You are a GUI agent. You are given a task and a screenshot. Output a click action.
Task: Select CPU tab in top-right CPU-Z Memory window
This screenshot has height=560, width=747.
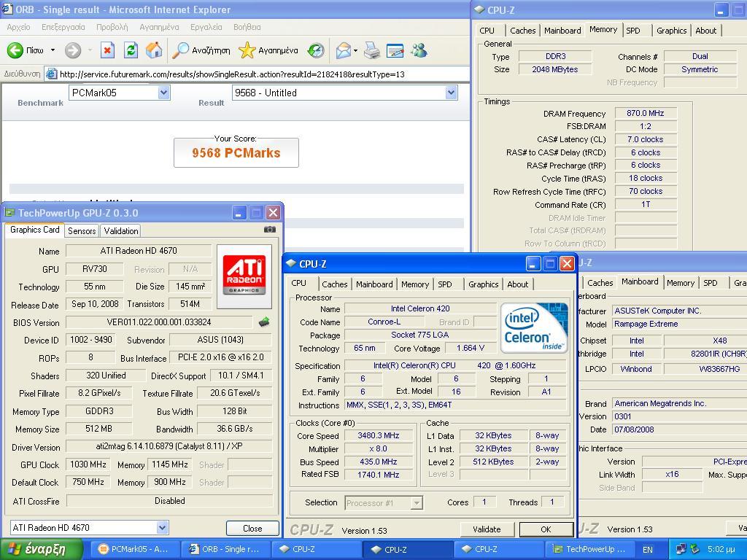click(487, 31)
